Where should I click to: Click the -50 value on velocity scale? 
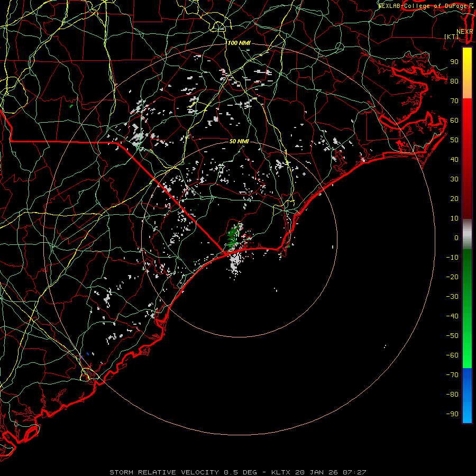point(452,336)
